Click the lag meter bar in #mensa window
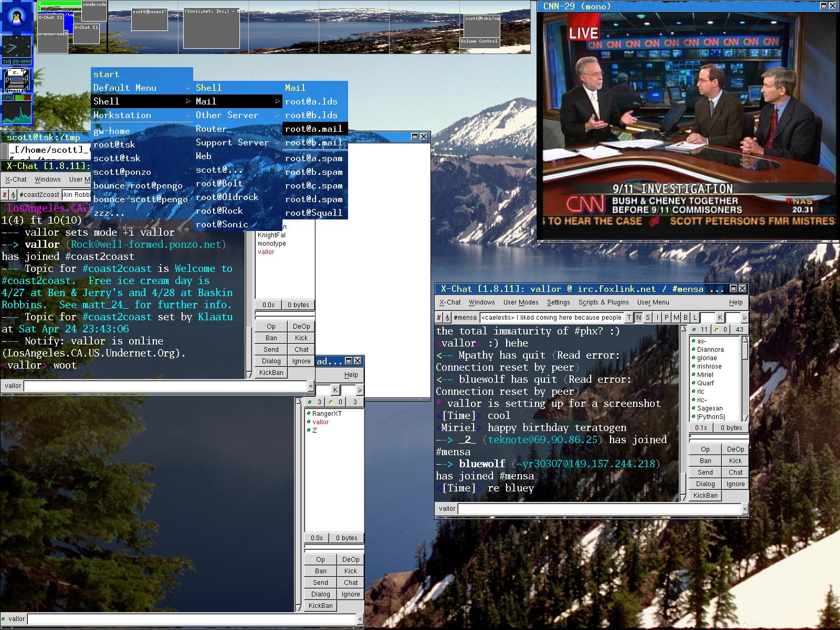This screenshot has width=840, height=630. point(718,437)
